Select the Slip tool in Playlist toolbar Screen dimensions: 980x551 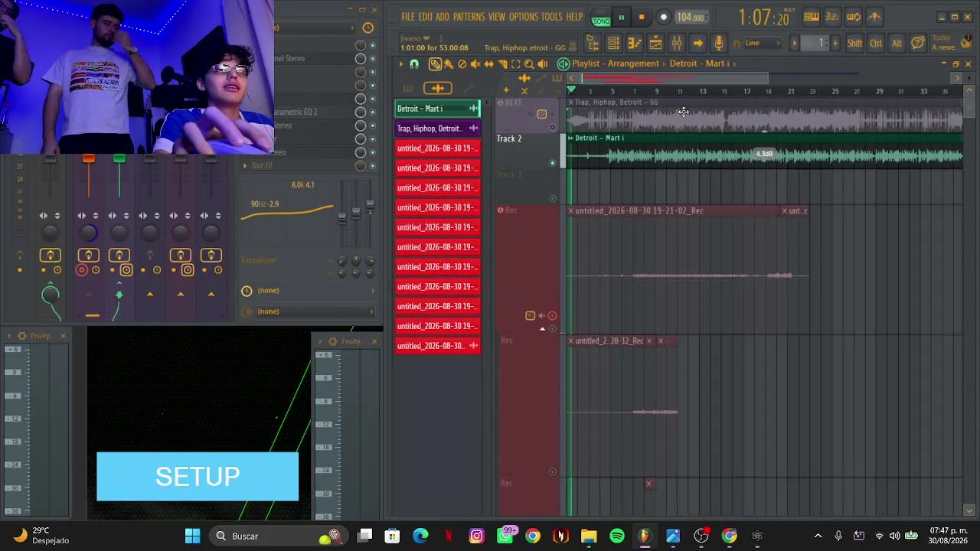pyautogui.click(x=488, y=64)
